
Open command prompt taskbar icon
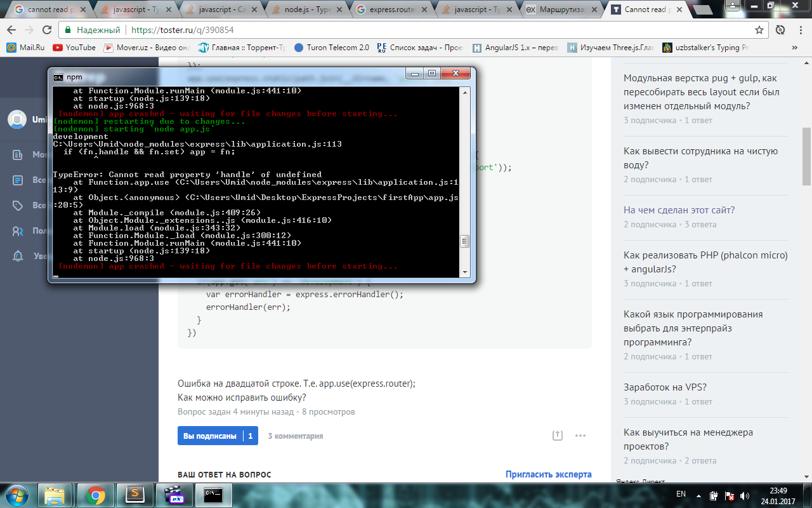(213, 495)
